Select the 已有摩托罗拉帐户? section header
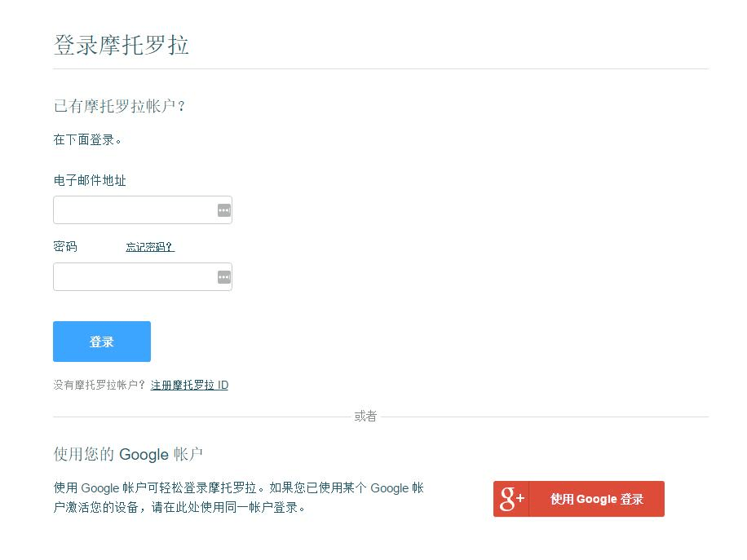This screenshot has height=560, width=747. 114,106
